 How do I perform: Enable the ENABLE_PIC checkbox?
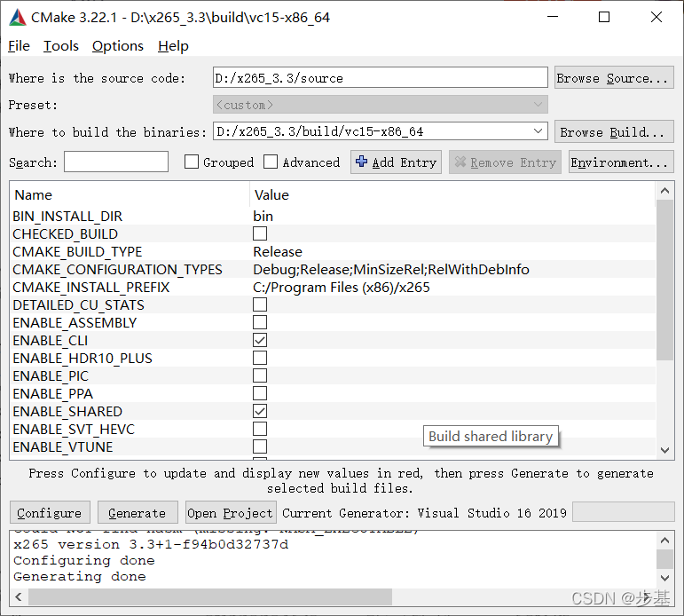click(260, 375)
